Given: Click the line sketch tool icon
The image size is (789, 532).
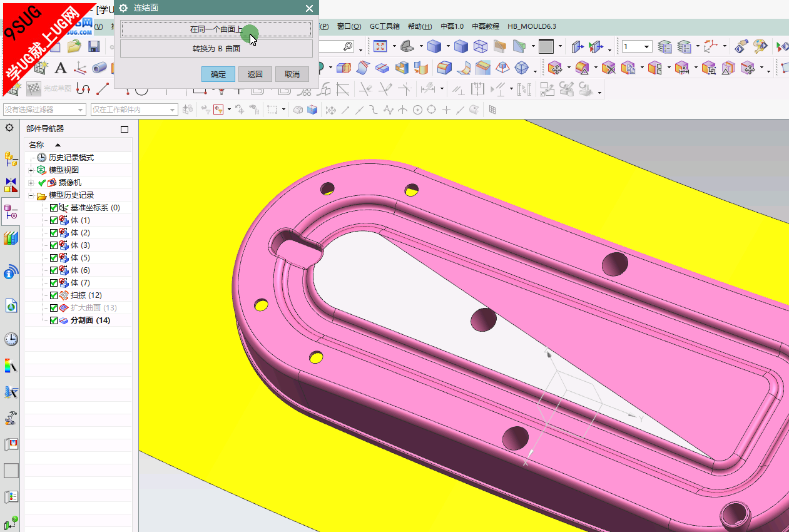Looking at the screenshot, I should (103, 89).
